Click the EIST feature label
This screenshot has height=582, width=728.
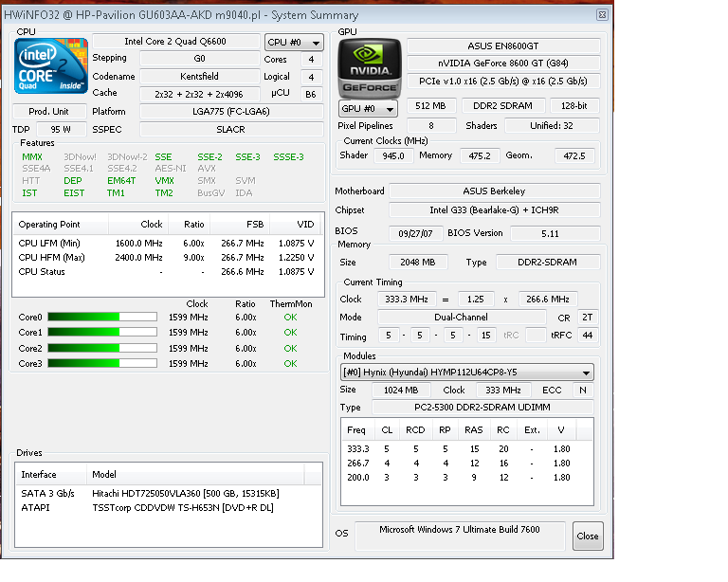[x=74, y=193]
